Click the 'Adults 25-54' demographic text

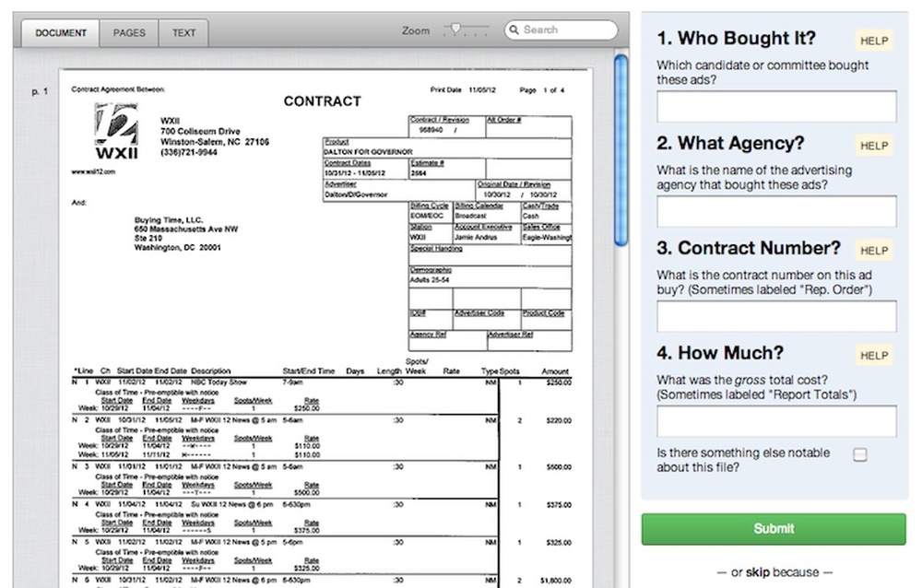[430, 280]
